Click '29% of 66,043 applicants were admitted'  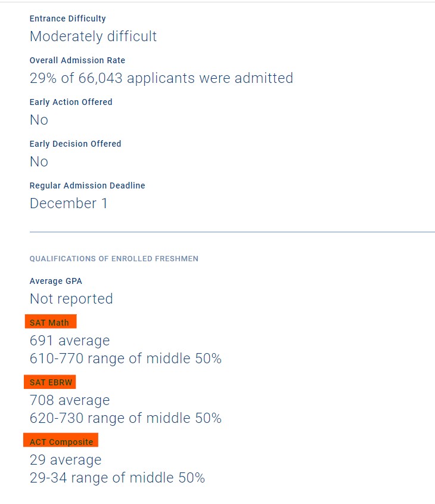pyautogui.click(x=161, y=78)
